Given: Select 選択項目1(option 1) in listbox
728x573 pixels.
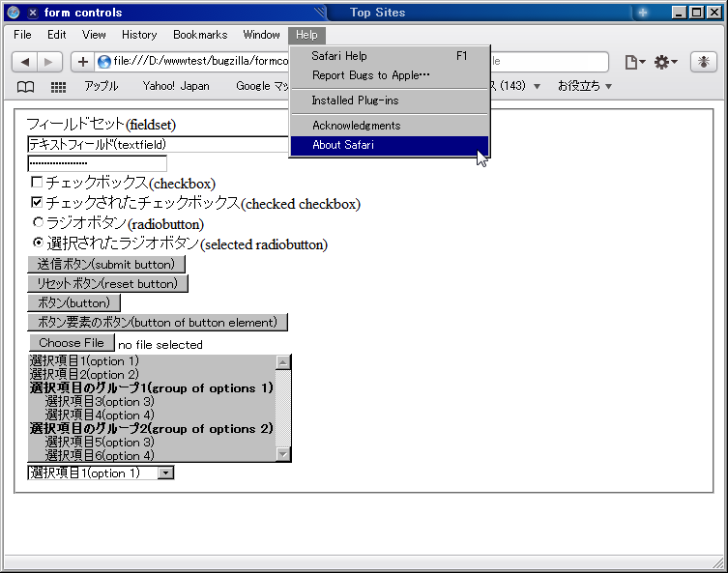Looking at the screenshot, I should [x=152, y=361].
